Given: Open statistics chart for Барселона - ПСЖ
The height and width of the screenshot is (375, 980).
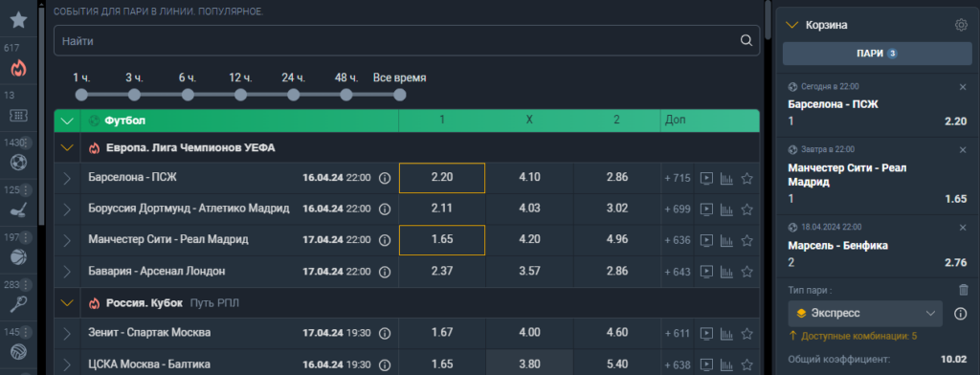Looking at the screenshot, I should [x=726, y=178].
